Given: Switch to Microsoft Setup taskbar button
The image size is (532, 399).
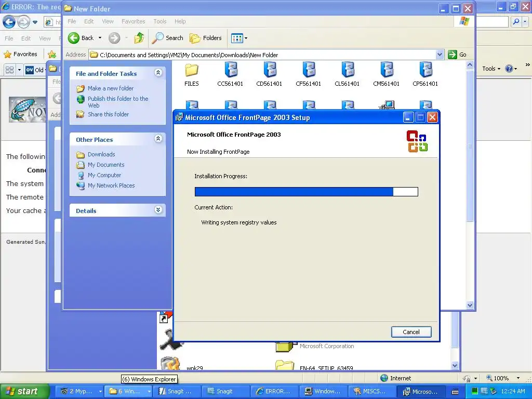Looking at the screenshot, I should click(x=421, y=392).
